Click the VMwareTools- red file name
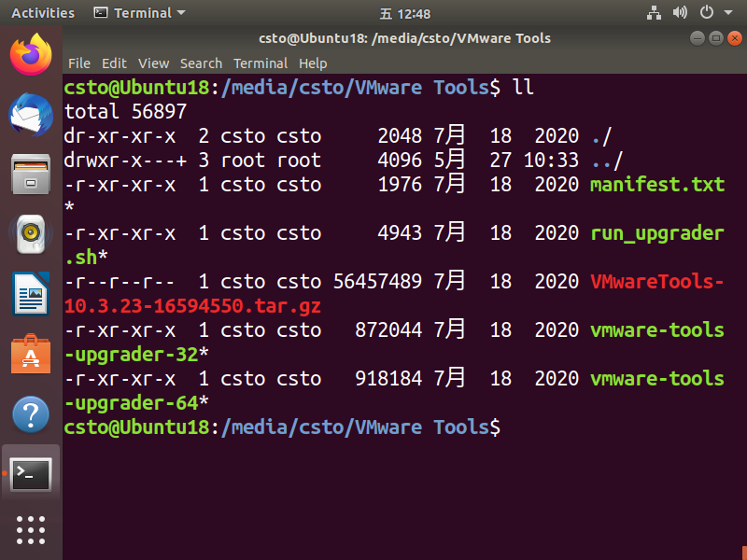Viewport: 747px width, 560px height. click(657, 282)
